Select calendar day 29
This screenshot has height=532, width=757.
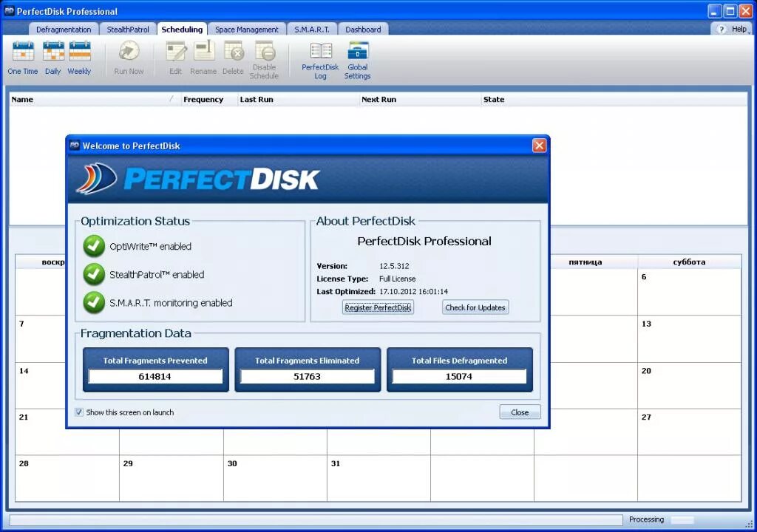point(172,478)
